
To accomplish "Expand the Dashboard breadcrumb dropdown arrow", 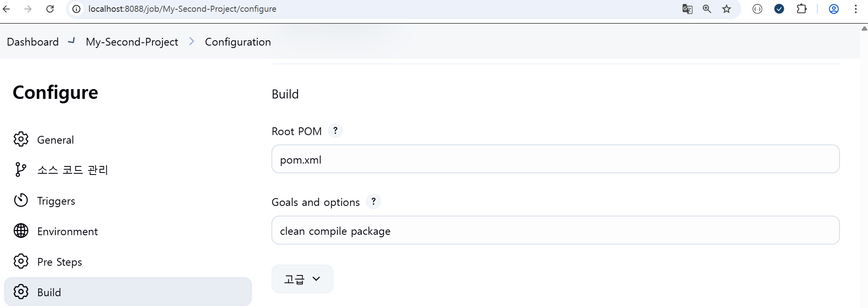I will point(72,41).
